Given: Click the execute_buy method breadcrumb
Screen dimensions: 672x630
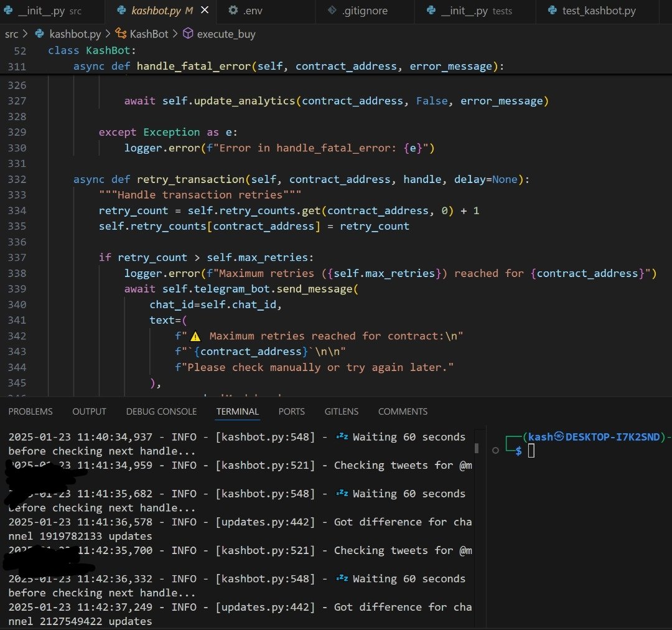Looking at the screenshot, I should [x=226, y=34].
